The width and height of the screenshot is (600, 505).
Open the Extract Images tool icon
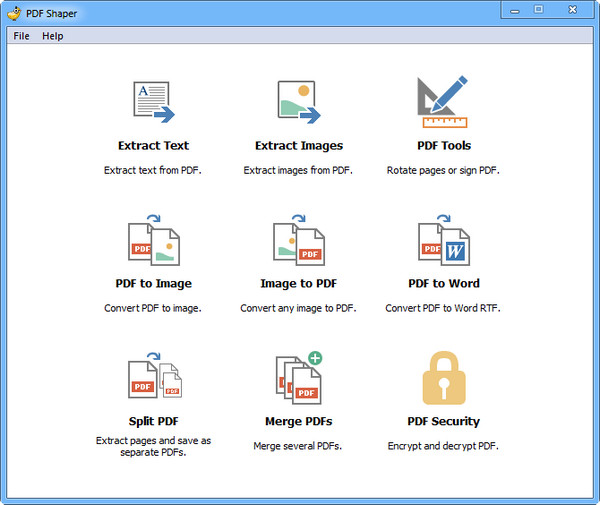(x=298, y=102)
